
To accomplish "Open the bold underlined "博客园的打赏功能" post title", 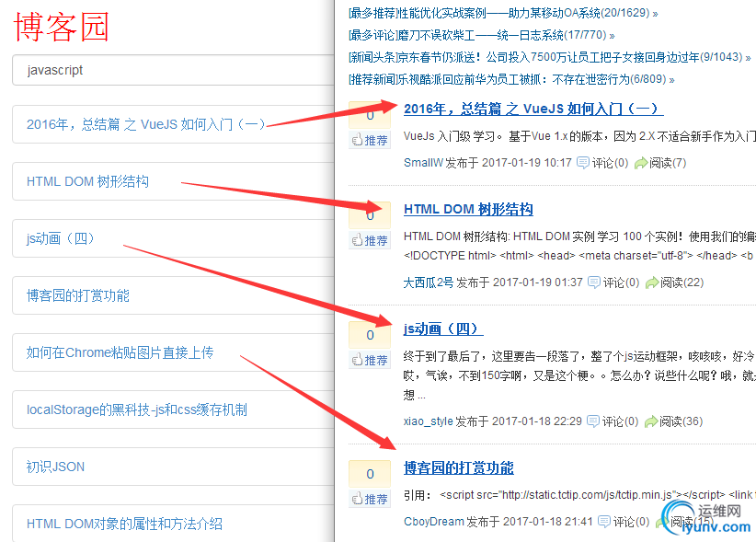I will point(459,467).
